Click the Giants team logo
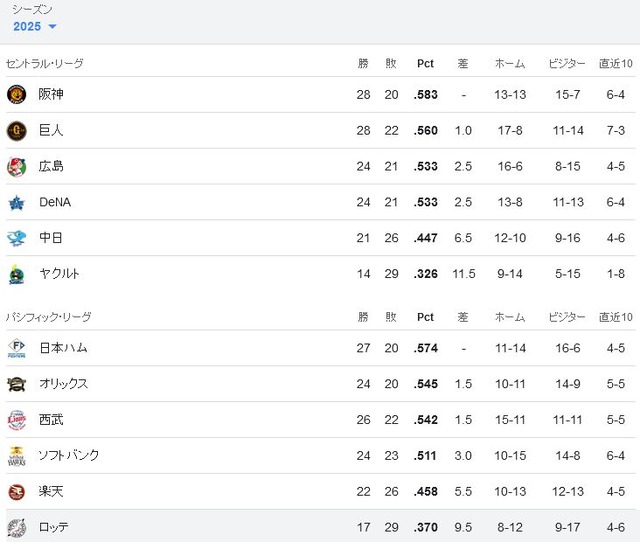640x542 pixels. coord(17,131)
